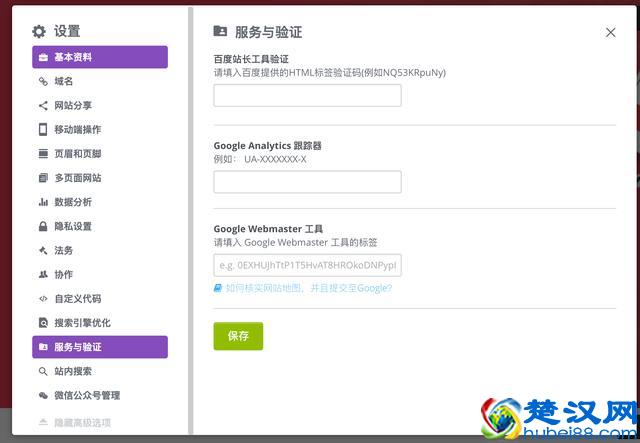This screenshot has width=640, height=443.
Task: Click the padlock icon beside 隐私设置
Action: pos(43,226)
